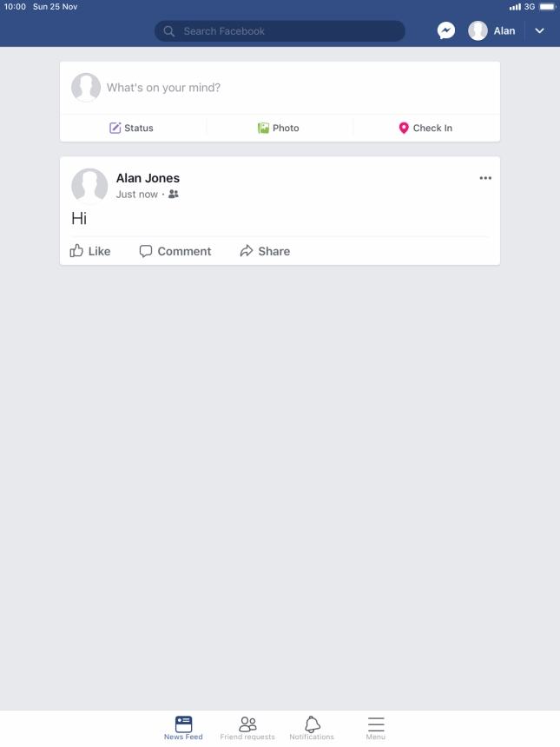Open the Alan Jones post author link
The width and height of the screenshot is (560, 747).
(148, 178)
